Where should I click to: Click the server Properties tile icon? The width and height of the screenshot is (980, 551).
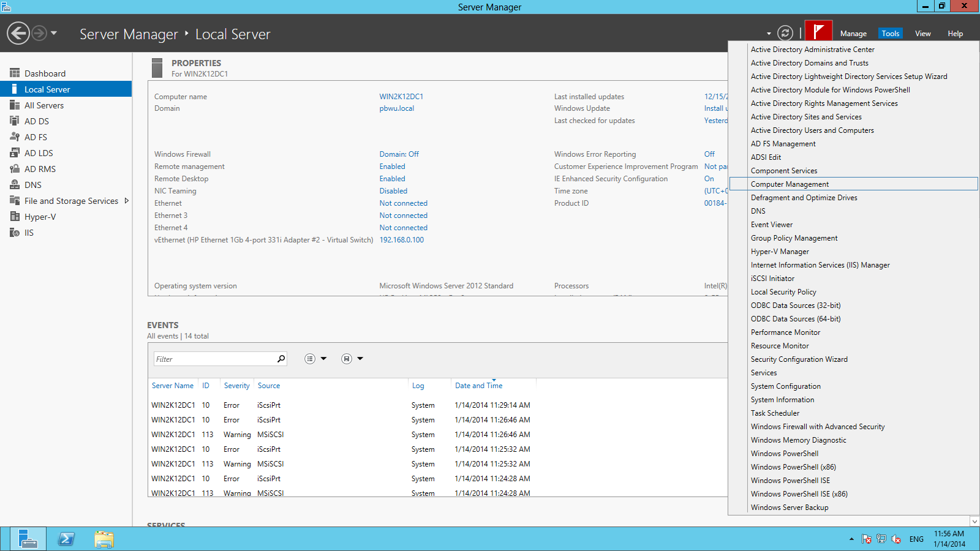pyautogui.click(x=157, y=68)
